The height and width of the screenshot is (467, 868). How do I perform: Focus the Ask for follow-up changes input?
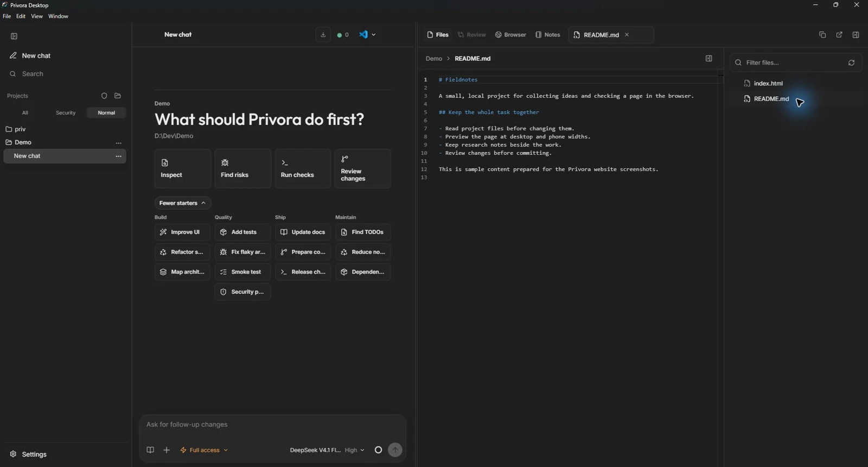click(272, 425)
